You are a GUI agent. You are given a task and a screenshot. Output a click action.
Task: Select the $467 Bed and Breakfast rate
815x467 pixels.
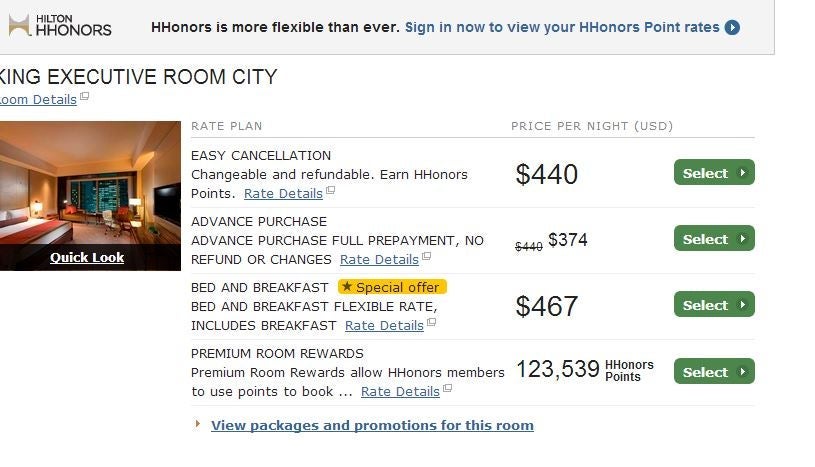[x=714, y=305]
